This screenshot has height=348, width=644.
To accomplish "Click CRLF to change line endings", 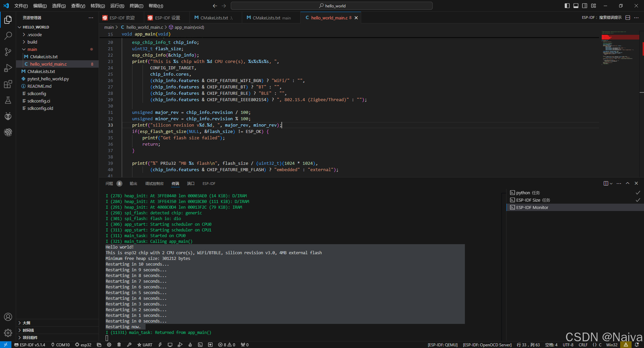I will coord(583,345).
